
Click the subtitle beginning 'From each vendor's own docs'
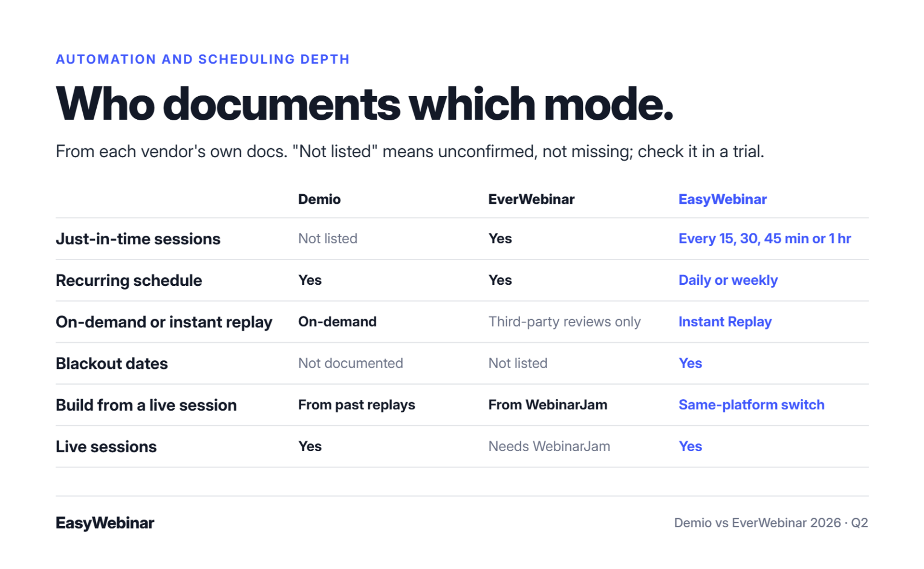[410, 152]
